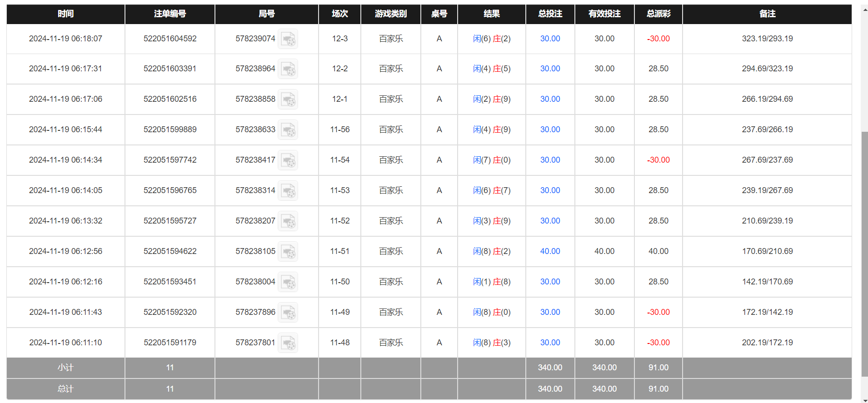Click the 时间 column header
Viewport: 868px width, 403px height.
click(65, 14)
